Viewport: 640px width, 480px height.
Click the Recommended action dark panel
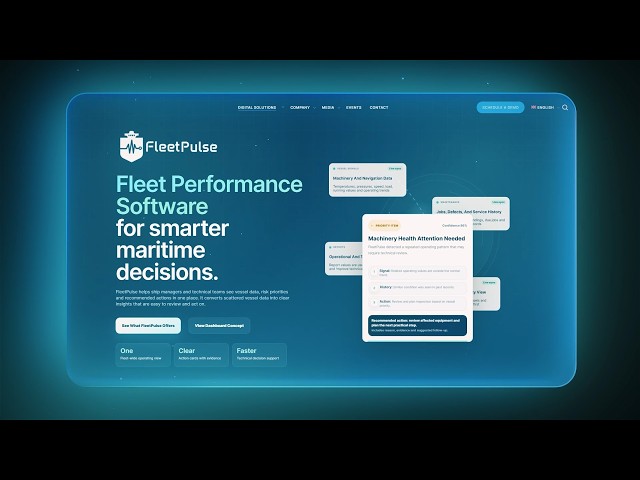coord(418,325)
